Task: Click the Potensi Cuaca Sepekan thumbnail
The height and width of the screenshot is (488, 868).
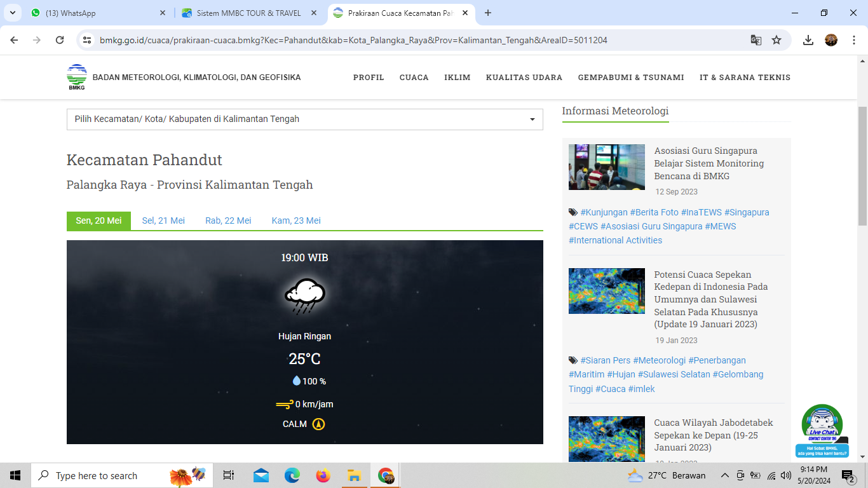Action: (607, 291)
